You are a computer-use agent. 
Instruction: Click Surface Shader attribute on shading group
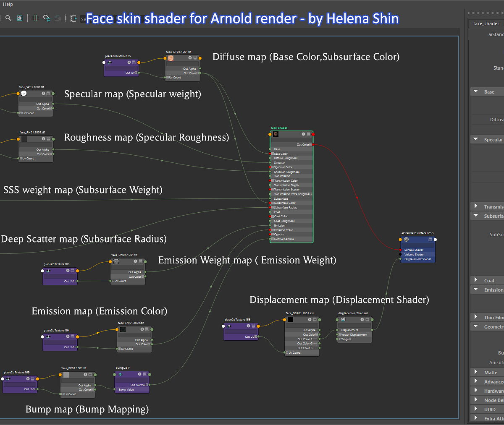click(414, 250)
